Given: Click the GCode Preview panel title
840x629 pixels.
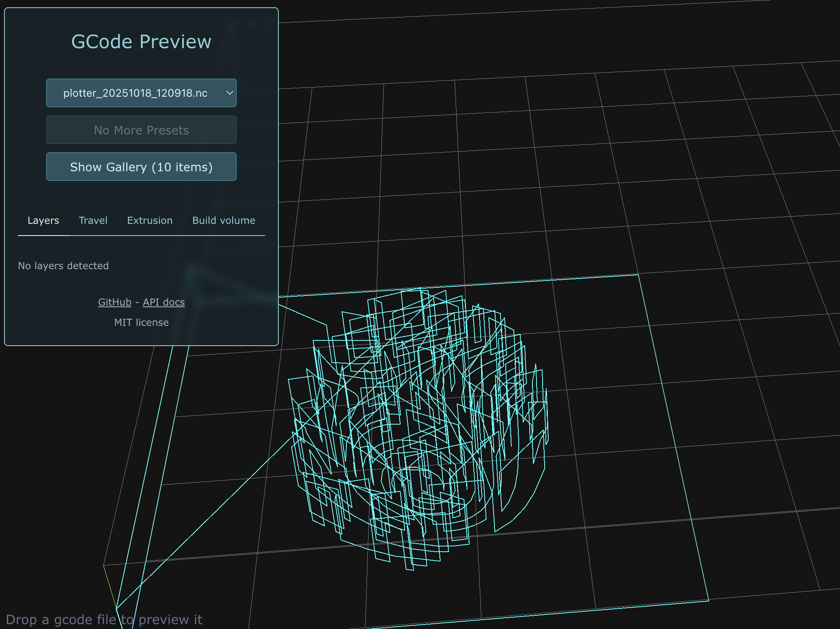Looking at the screenshot, I should 141,41.
